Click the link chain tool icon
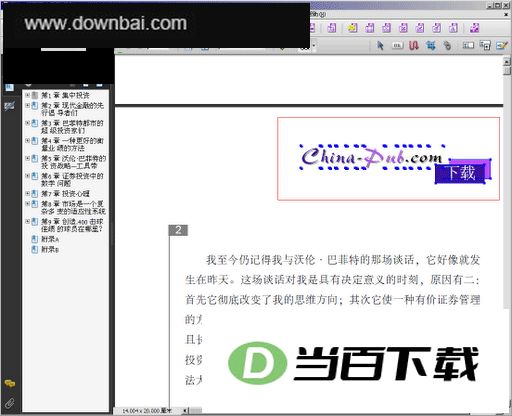 (447, 45)
